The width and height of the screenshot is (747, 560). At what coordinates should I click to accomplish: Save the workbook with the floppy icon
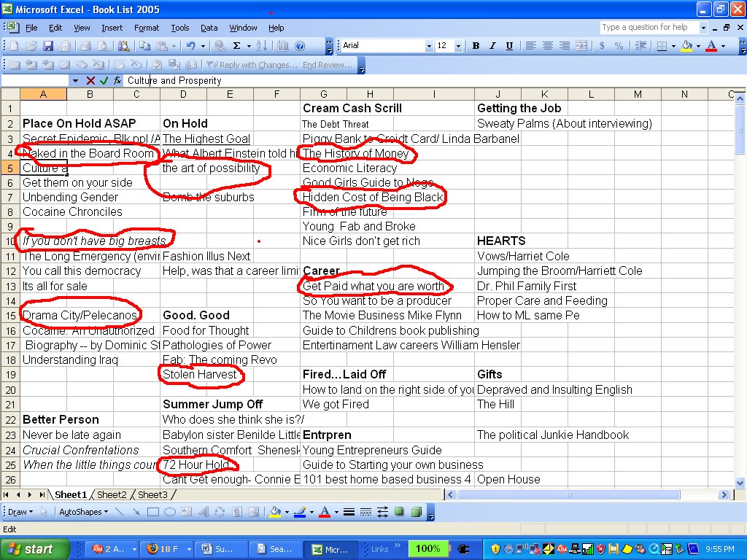click(48, 46)
